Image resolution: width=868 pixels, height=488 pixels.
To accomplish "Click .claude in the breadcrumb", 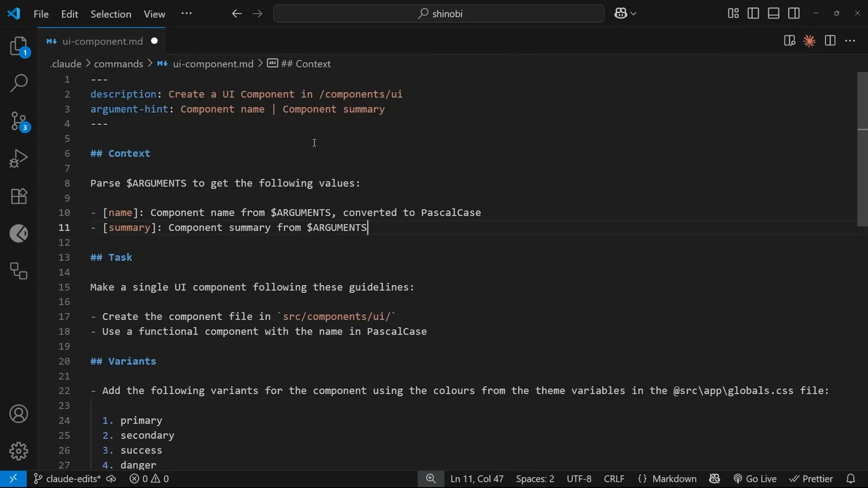I will (x=65, y=64).
